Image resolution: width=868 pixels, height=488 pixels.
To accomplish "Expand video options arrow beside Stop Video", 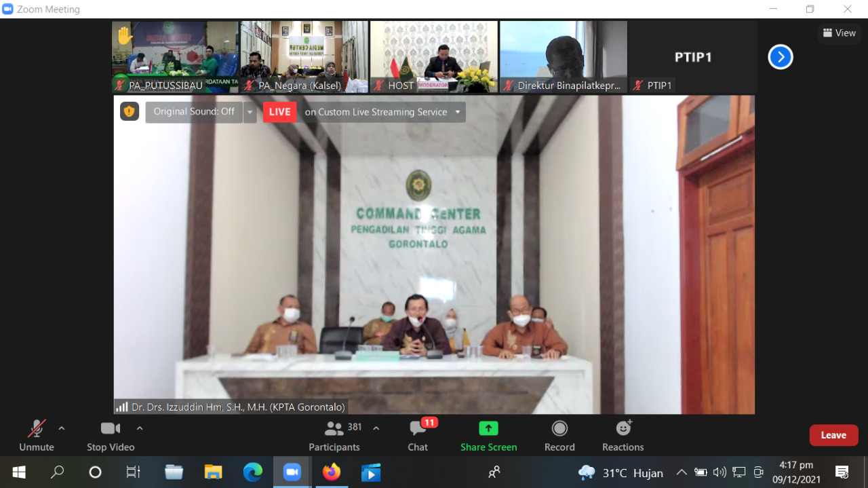I will [140, 428].
